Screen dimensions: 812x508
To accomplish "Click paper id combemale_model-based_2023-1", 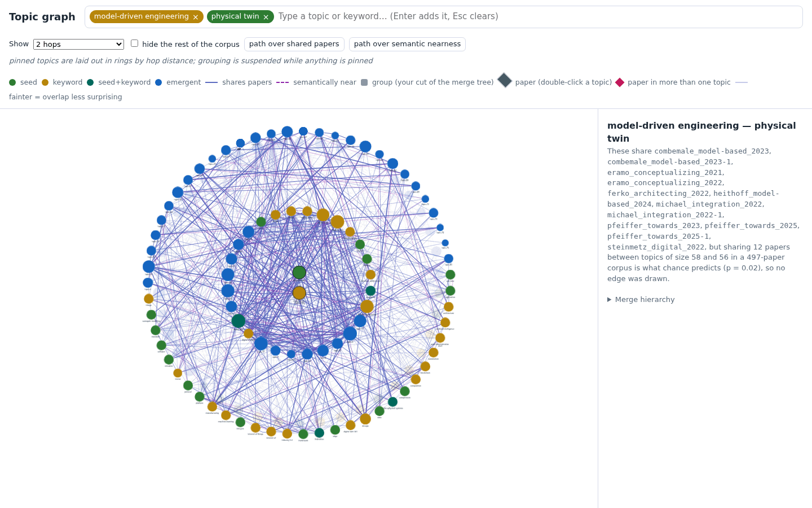I will point(669,162).
